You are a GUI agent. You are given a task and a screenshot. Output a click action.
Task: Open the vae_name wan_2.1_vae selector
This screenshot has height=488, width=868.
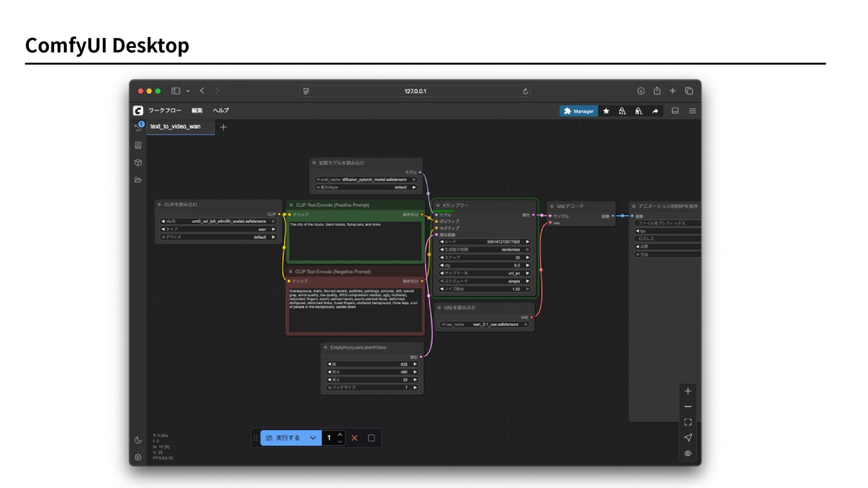[484, 324]
